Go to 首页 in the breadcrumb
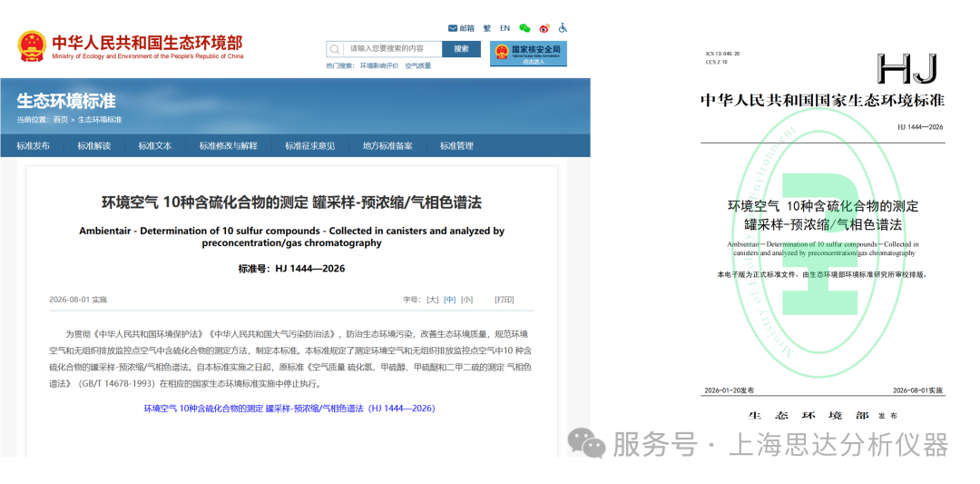Image resolution: width=980 pixels, height=484 pixels. pyautogui.click(x=61, y=120)
